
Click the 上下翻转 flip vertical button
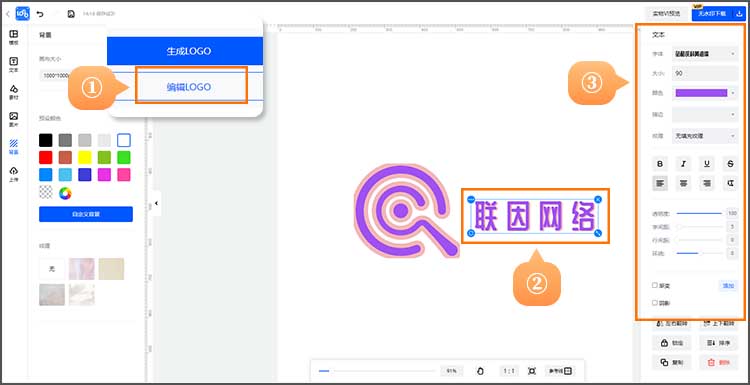[x=718, y=324]
